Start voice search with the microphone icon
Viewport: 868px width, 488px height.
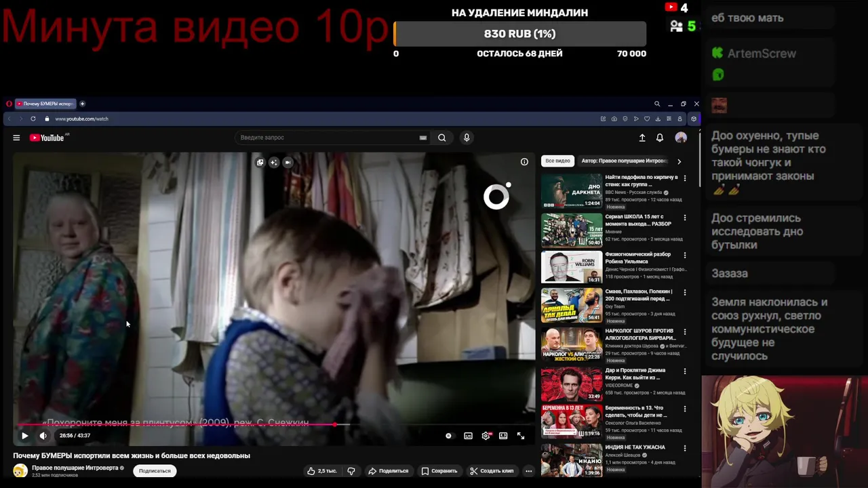(x=467, y=138)
